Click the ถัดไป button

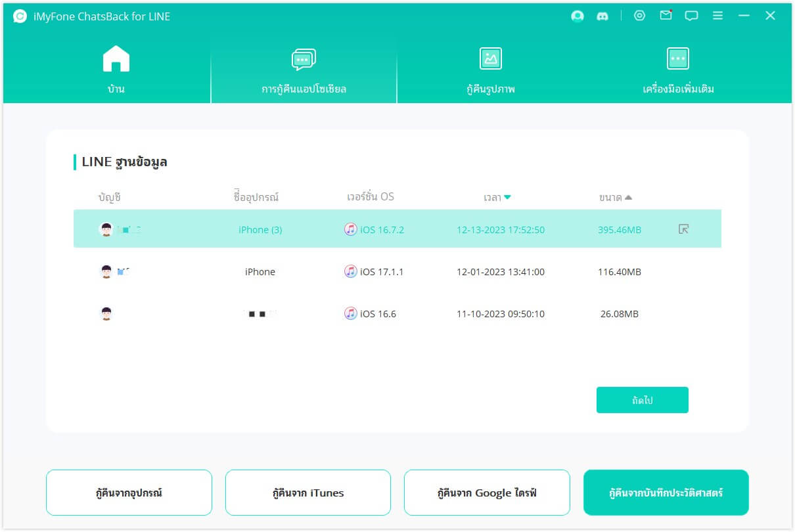643,400
